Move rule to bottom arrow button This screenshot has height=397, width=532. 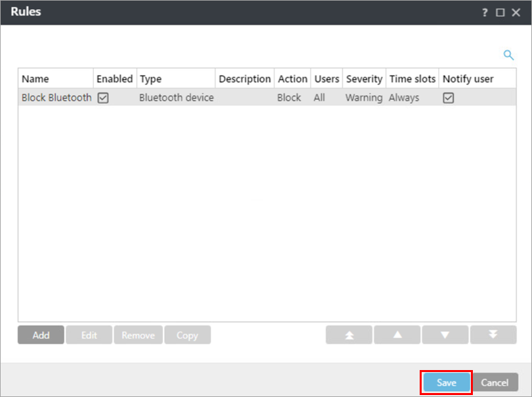(493, 335)
